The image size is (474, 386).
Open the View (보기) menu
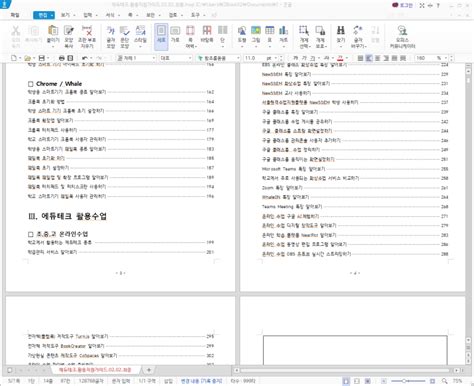(68, 15)
